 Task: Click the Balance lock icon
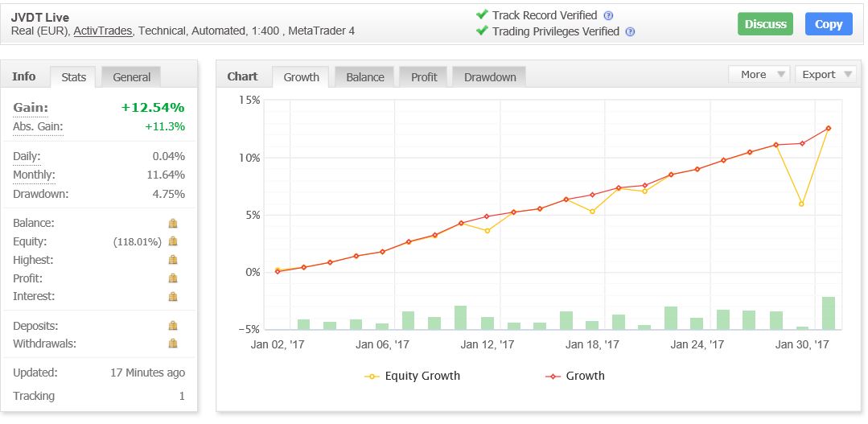[x=172, y=223]
